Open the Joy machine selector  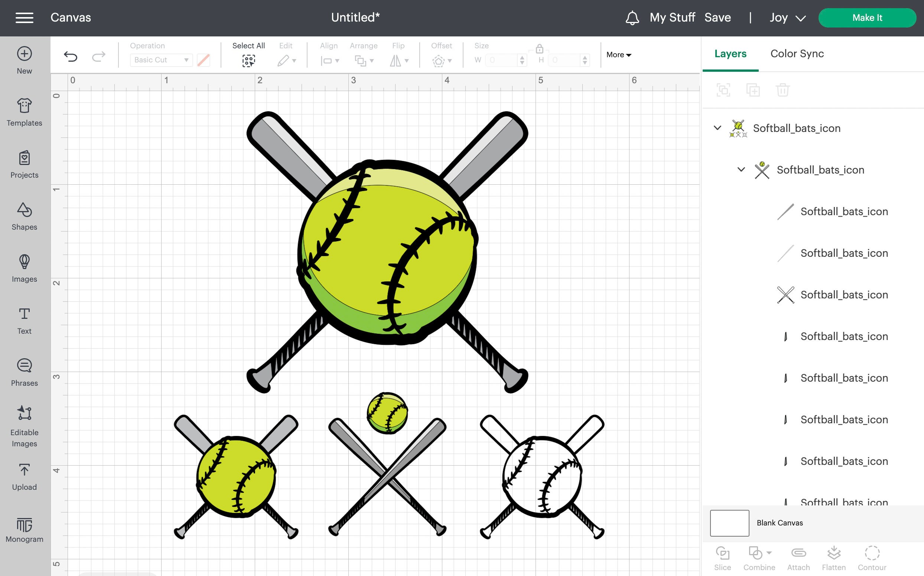point(787,17)
